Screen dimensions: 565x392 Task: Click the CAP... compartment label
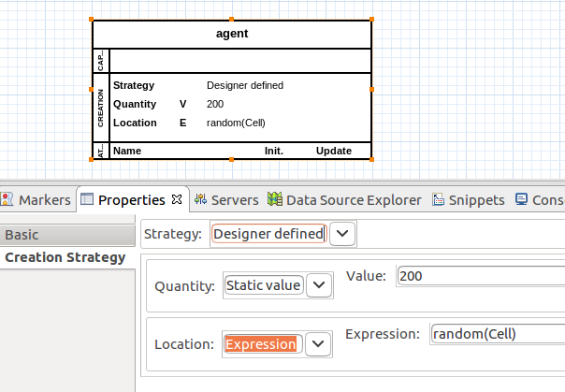tap(100, 61)
